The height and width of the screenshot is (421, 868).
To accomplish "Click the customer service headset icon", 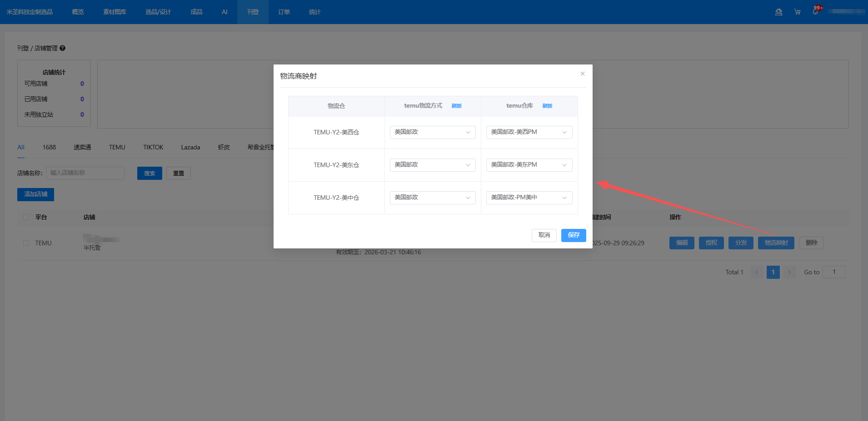I will (x=778, y=12).
